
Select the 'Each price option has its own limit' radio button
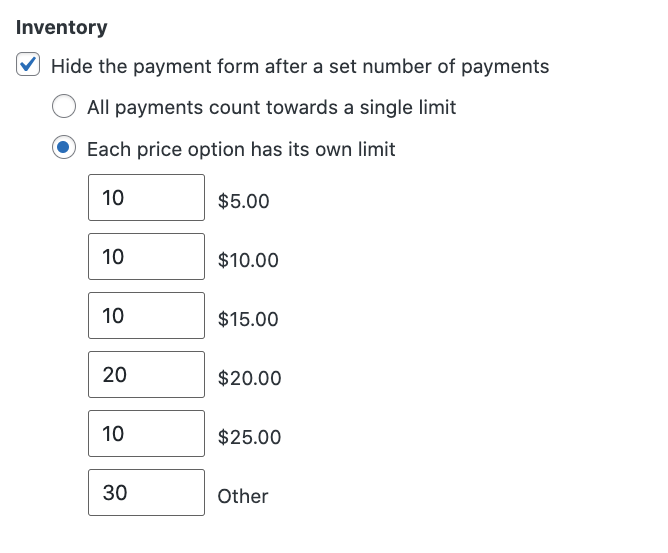65,149
